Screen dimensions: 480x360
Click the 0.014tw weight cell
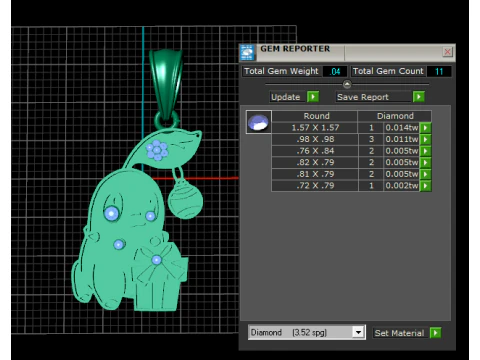pyautogui.click(x=402, y=128)
